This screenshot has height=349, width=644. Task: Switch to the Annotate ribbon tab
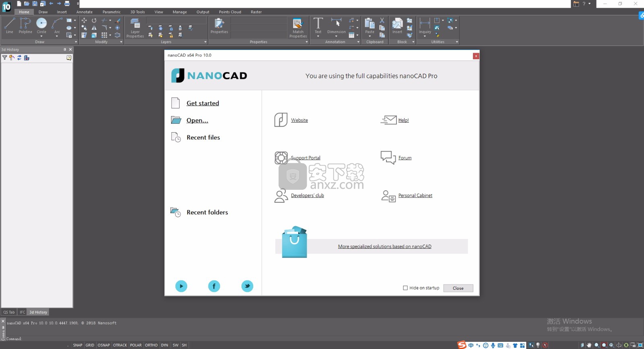click(85, 12)
